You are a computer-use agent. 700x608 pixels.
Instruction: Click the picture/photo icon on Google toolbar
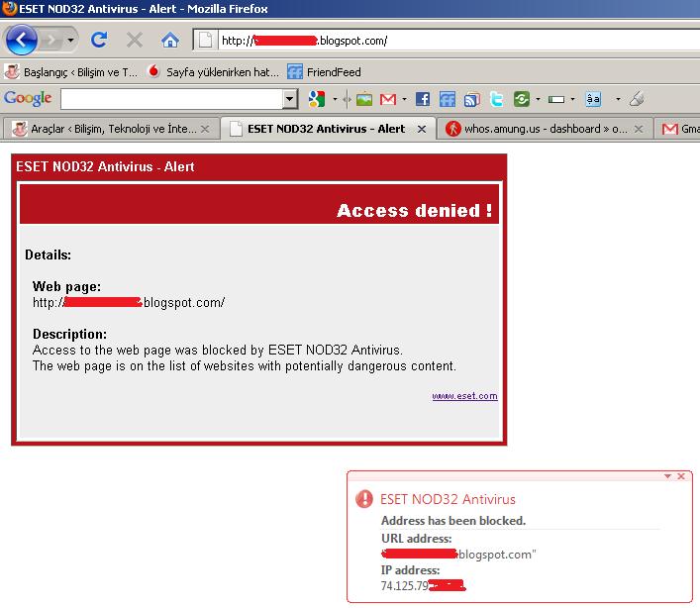click(x=364, y=99)
